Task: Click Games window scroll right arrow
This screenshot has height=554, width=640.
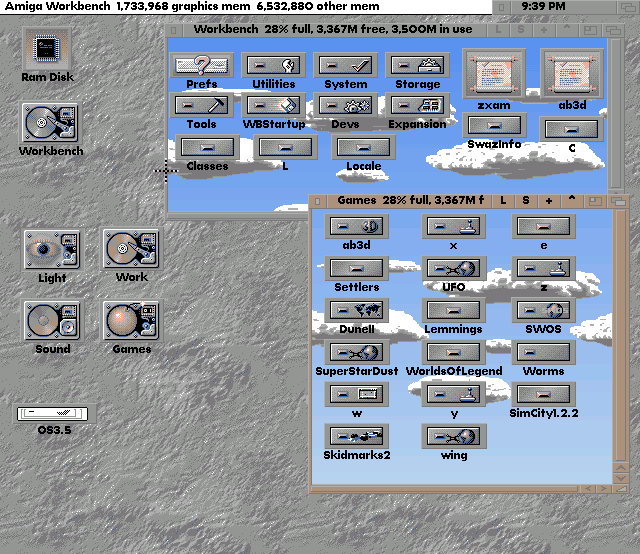Action: pos(603,489)
